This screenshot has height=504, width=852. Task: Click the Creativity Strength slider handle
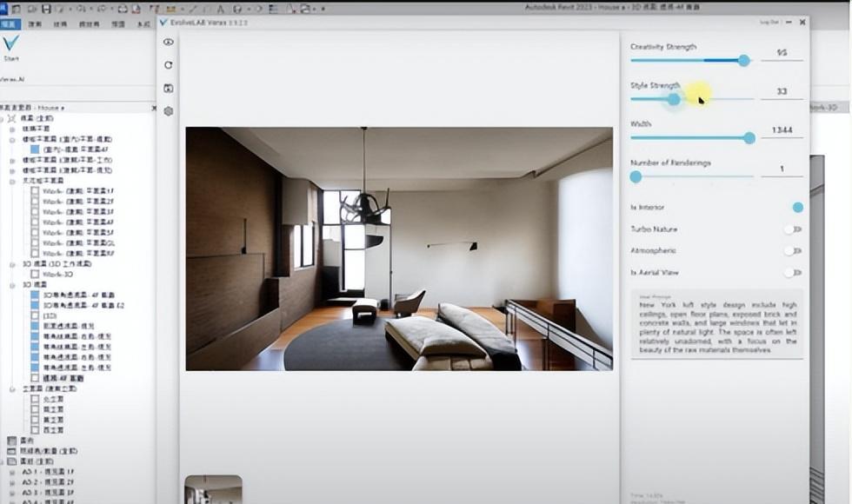pos(744,60)
